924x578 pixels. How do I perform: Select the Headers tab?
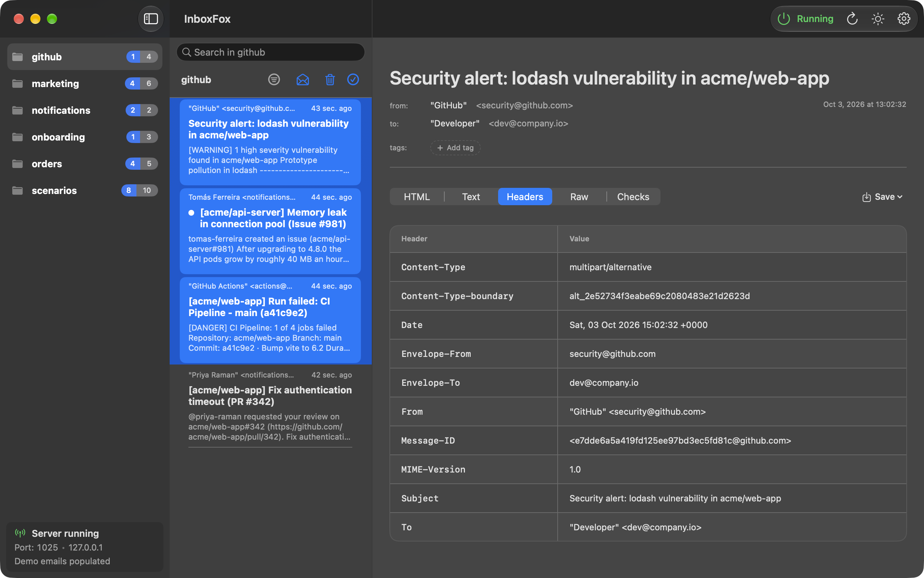click(x=524, y=197)
